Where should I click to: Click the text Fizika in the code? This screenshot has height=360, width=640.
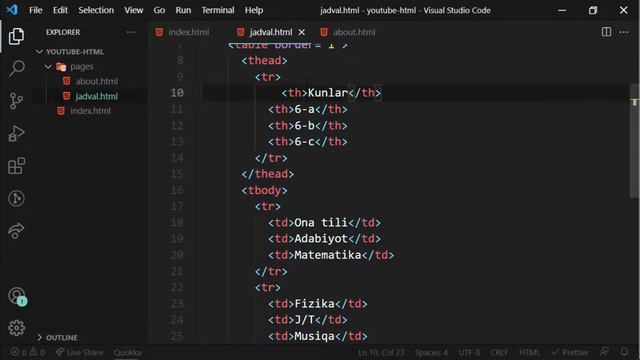pos(314,304)
